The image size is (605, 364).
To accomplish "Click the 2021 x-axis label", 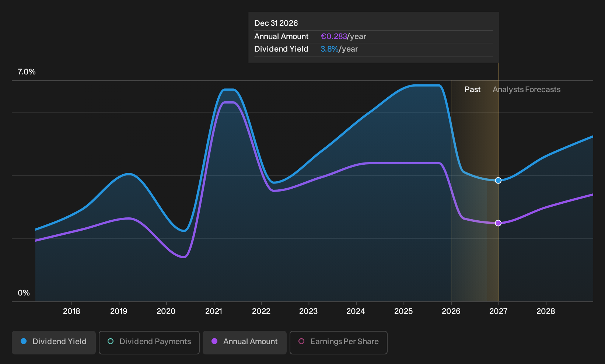I will coord(214,311).
